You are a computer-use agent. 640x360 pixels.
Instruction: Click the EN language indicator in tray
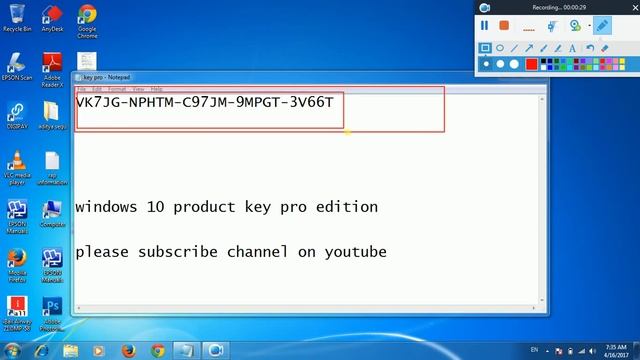point(534,350)
